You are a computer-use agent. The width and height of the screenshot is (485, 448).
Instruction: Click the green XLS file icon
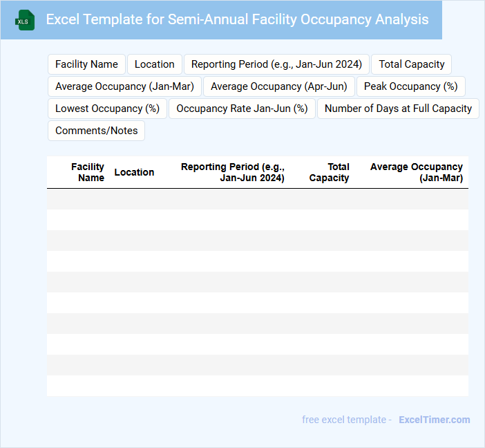click(26, 20)
